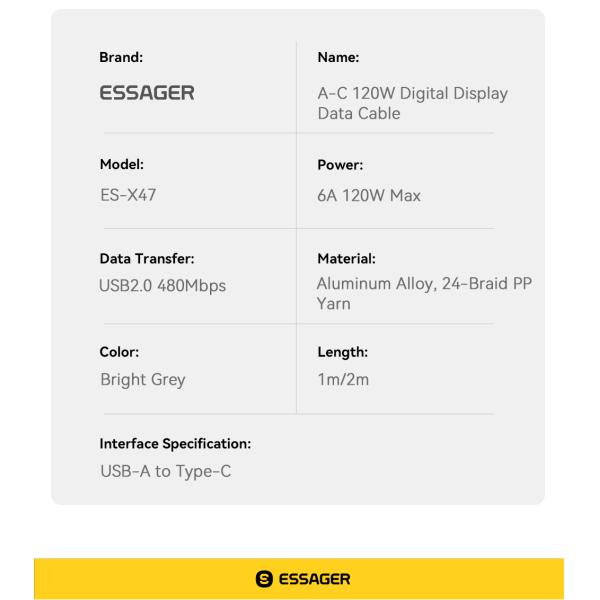Click the "6A 120W Max" power value

368,195
